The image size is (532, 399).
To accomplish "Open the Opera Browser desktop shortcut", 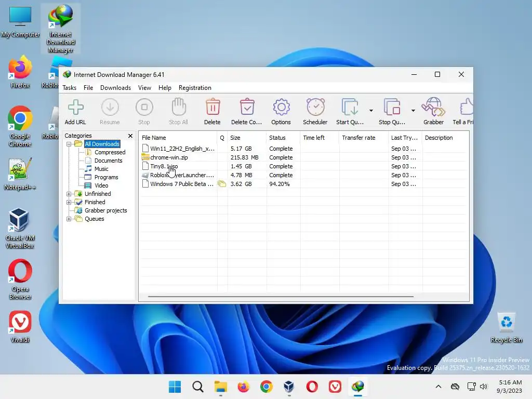I will (x=20, y=279).
